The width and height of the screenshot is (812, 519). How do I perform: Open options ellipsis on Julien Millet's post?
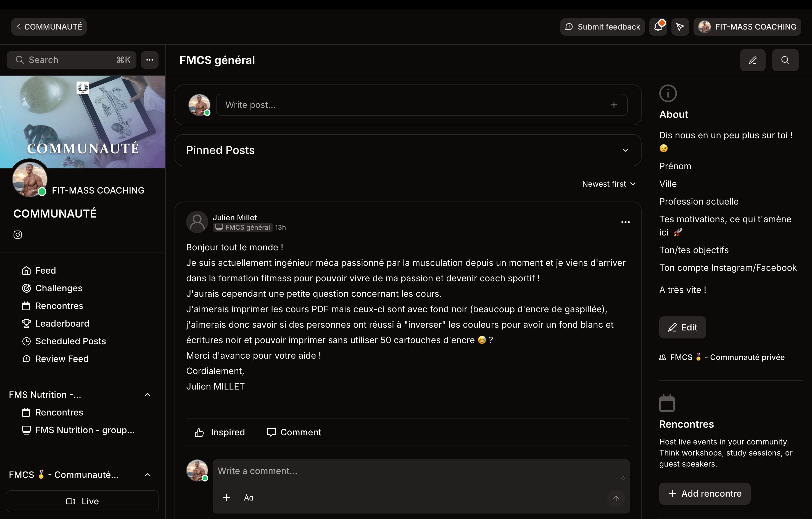click(x=625, y=222)
